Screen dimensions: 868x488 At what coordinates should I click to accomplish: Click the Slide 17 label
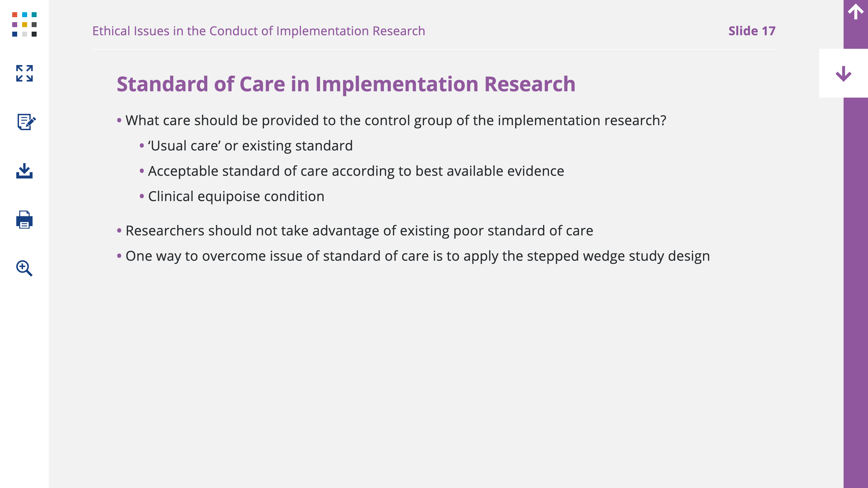click(x=752, y=31)
